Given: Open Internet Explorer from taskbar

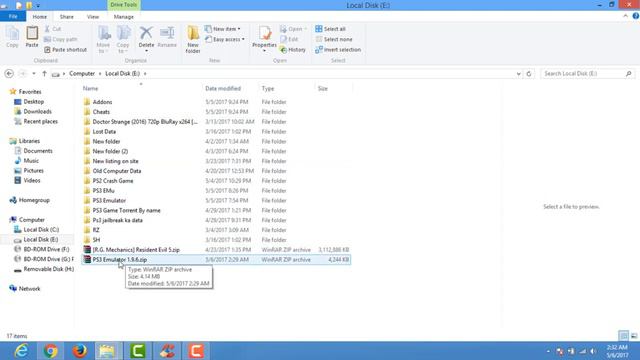Looking at the screenshot, I should pyautogui.click(x=21, y=351).
